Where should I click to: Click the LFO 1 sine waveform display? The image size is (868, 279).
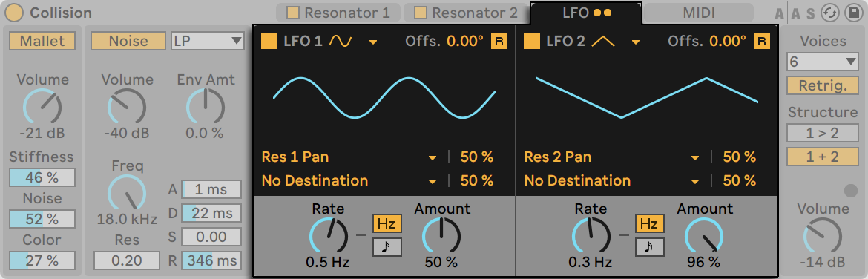click(x=384, y=97)
